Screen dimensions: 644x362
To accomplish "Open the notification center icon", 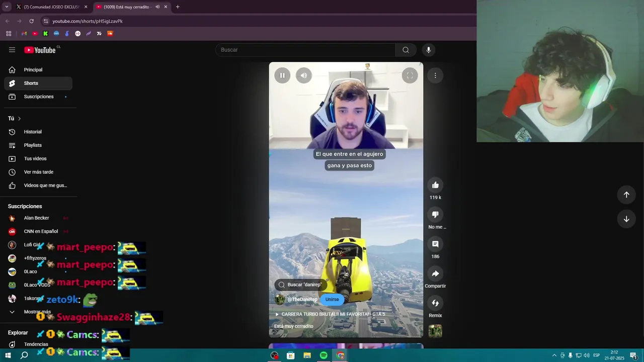I will 633,355.
